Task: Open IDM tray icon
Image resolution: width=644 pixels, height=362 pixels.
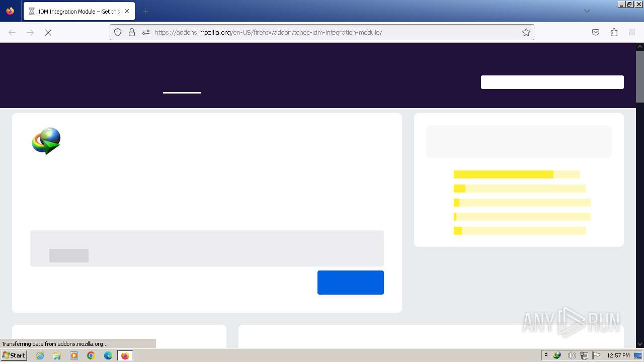Action: (557, 355)
